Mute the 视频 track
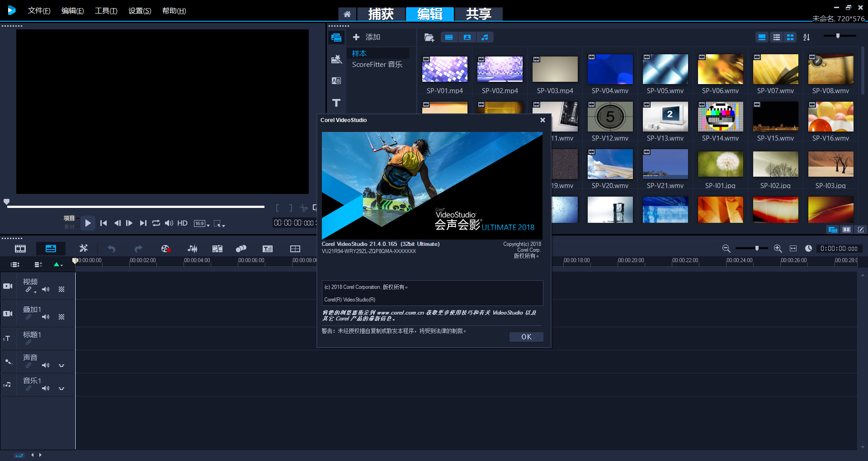This screenshot has height=461, width=868. coord(46,289)
